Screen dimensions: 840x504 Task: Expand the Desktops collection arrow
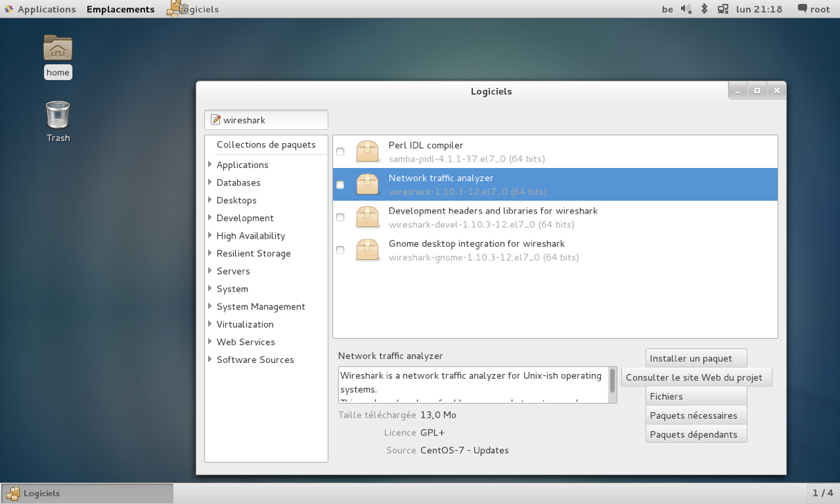pyautogui.click(x=210, y=200)
